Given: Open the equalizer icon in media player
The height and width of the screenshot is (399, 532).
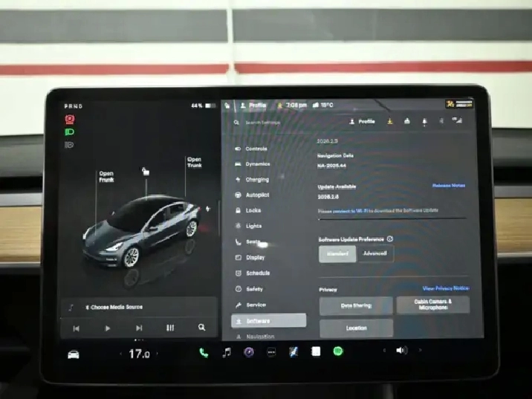Looking at the screenshot, I should tap(170, 327).
